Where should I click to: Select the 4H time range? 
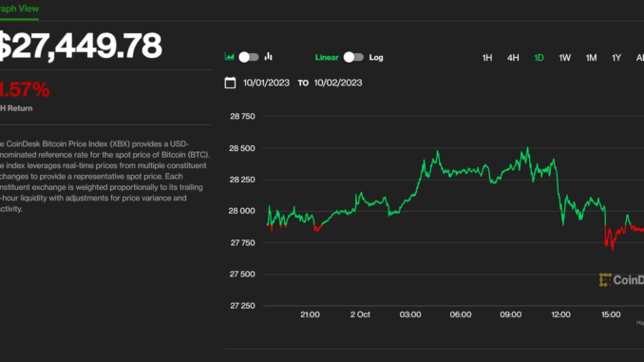513,58
